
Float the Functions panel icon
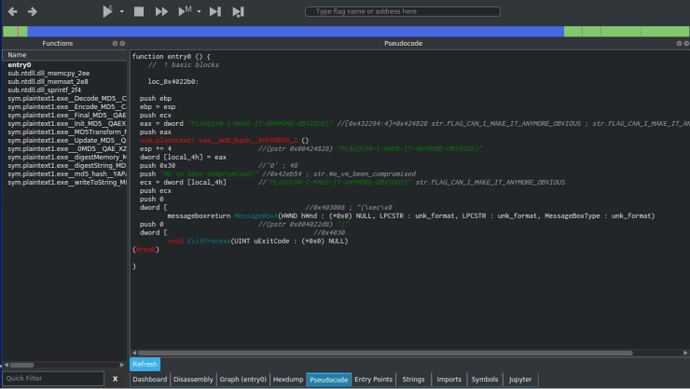[115, 44]
